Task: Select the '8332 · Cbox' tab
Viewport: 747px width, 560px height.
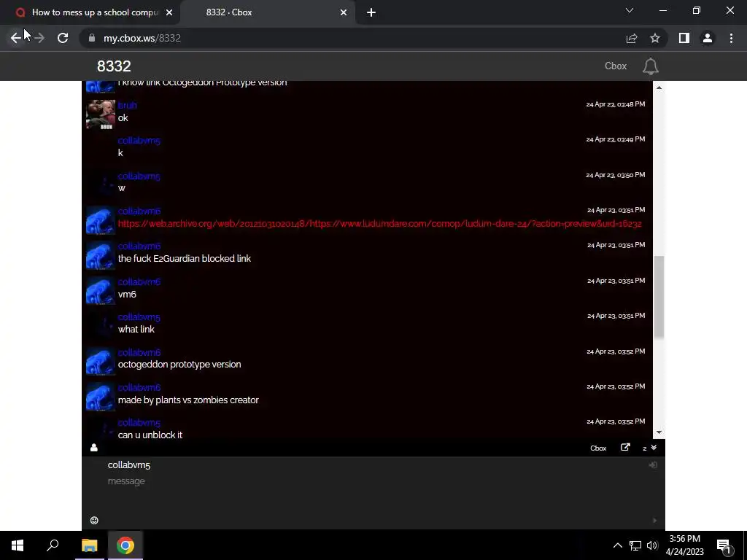Action: [x=268, y=12]
